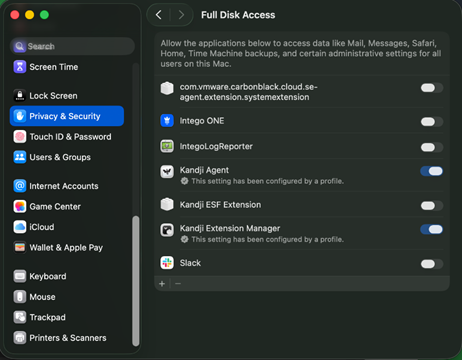
Task: Click the sidebar Search field
Action: (x=72, y=46)
